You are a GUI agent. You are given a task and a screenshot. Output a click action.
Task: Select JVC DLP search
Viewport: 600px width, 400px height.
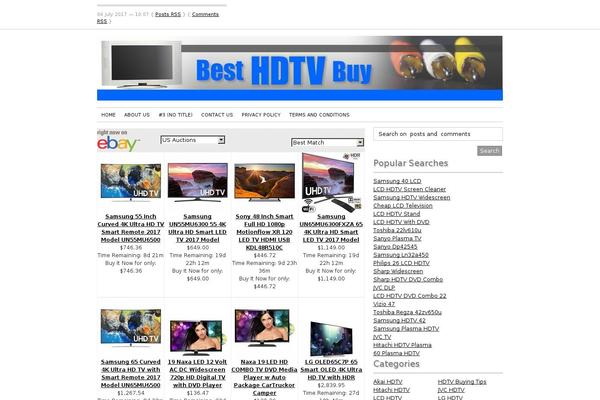click(384, 288)
